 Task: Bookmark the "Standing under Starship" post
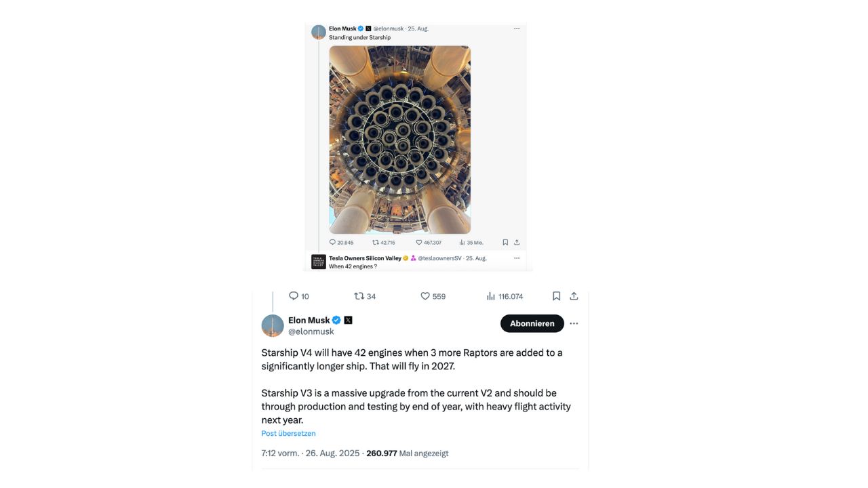tap(505, 243)
